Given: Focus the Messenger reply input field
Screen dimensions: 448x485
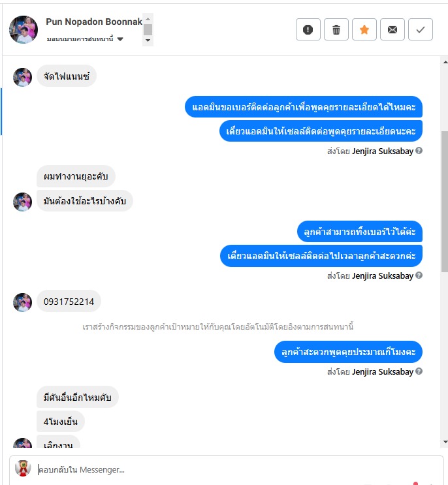Looking at the screenshot, I should pyautogui.click(x=238, y=469).
